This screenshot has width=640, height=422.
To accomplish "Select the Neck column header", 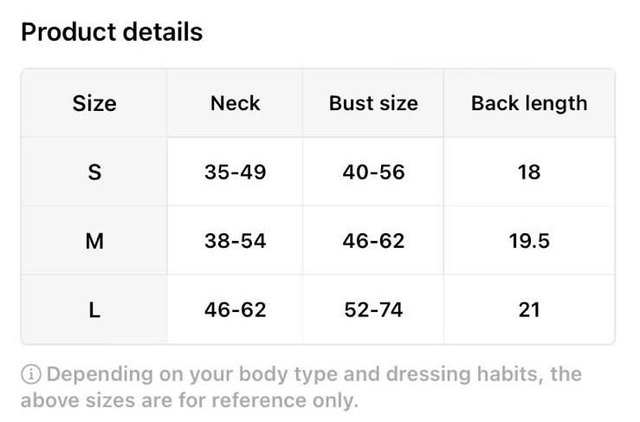I will (235, 103).
